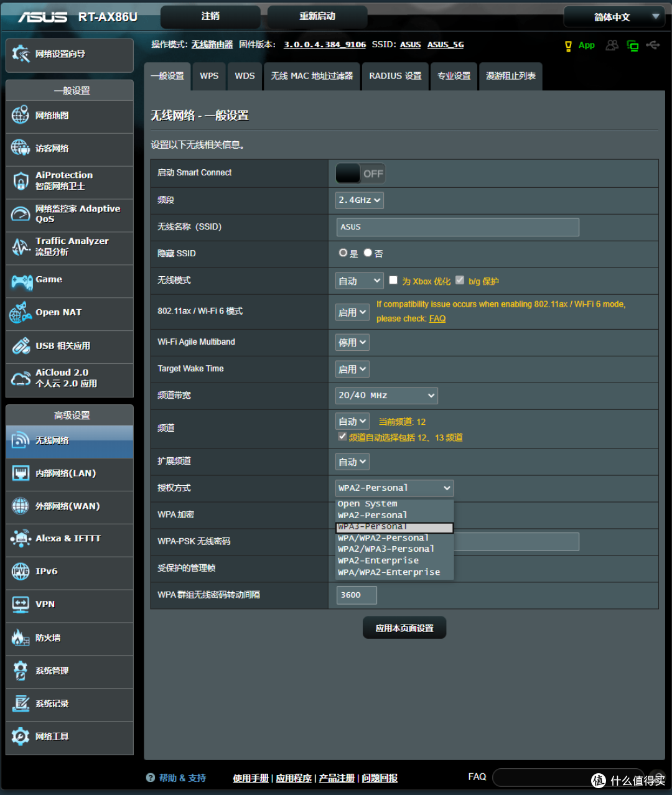Image resolution: width=672 pixels, height=795 pixels.
Task: Open the 频段 2.4GHz dropdown
Action: coord(360,200)
